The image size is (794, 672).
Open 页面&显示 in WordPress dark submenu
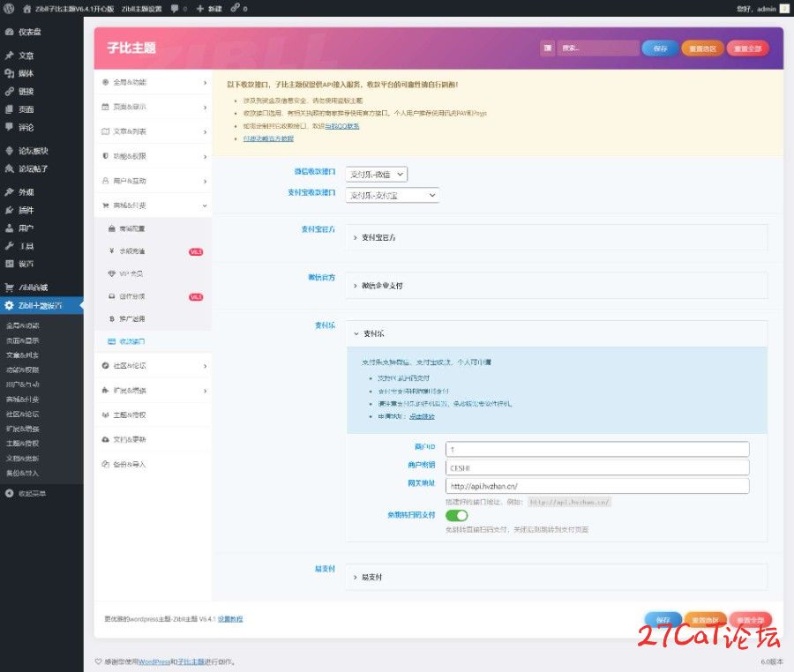click(23, 340)
